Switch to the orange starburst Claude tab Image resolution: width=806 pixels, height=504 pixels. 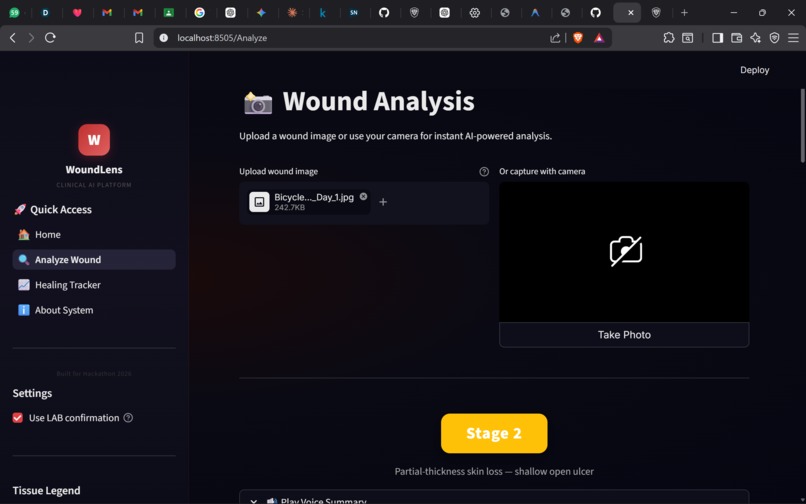(292, 13)
